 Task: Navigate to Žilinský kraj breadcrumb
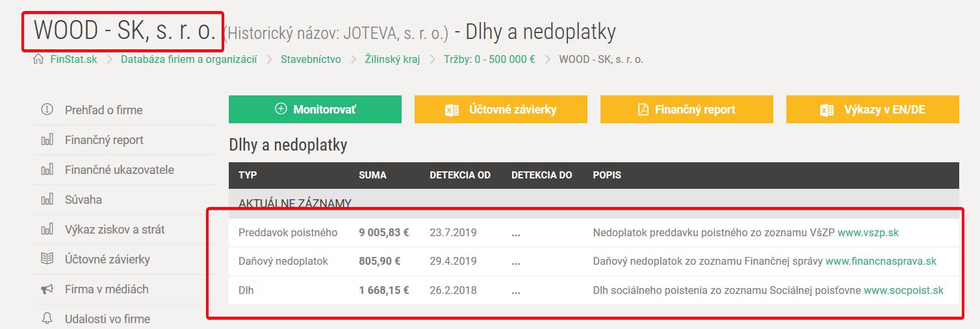(391, 60)
